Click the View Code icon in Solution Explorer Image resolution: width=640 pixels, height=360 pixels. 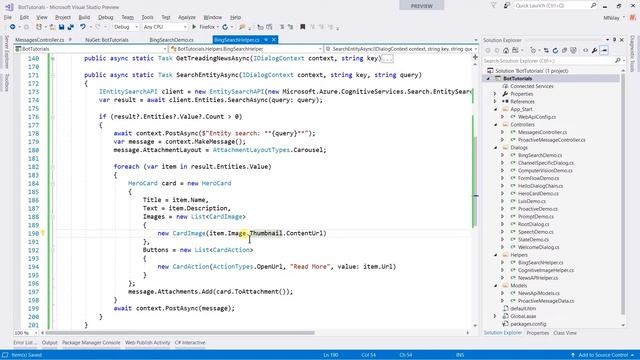coord(585,50)
